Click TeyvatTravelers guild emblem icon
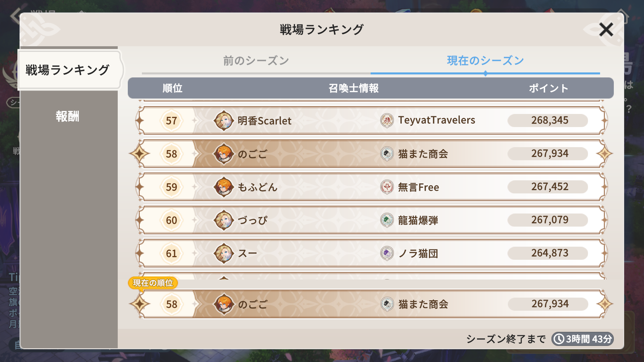Image resolution: width=644 pixels, height=362 pixels. click(x=387, y=120)
